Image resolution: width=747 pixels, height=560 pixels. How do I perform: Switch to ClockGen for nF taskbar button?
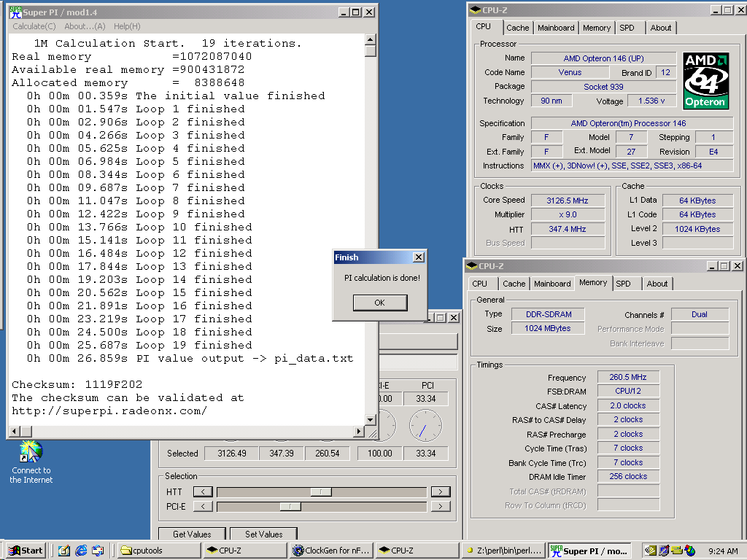coord(331,551)
